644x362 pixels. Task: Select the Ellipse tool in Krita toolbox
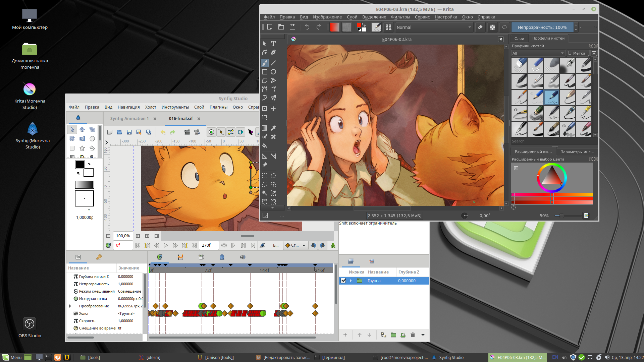(273, 72)
